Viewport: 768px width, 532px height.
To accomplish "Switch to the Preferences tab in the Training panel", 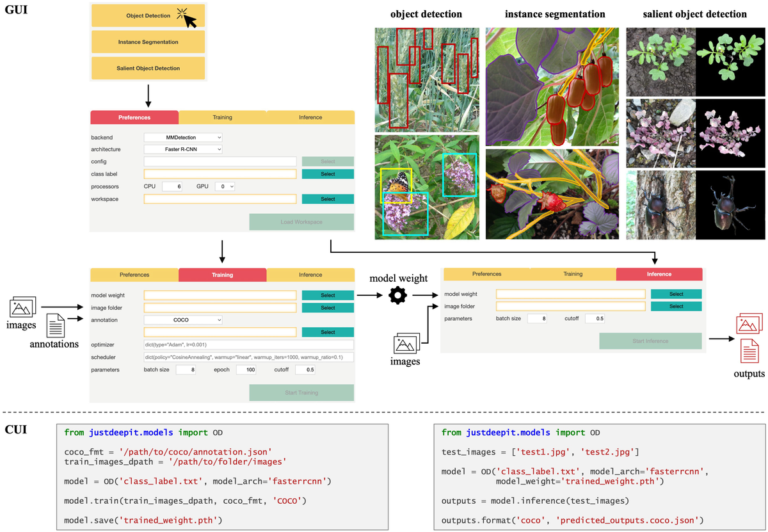I will point(134,274).
